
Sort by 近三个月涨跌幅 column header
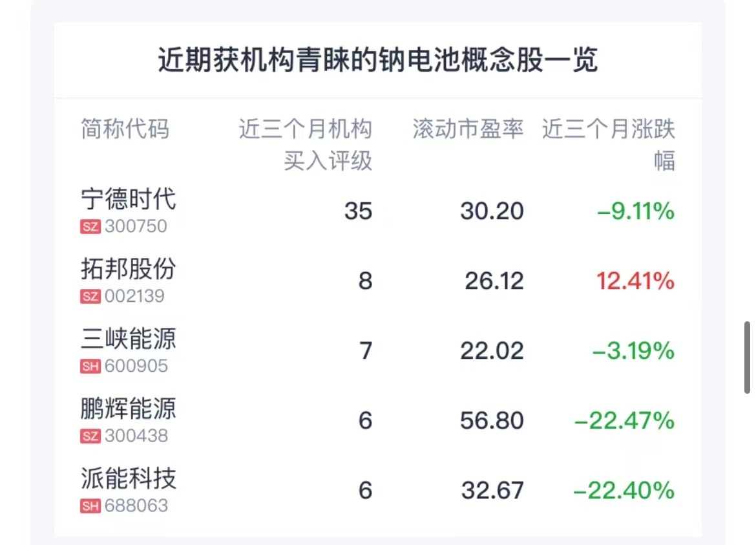point(609,144)
